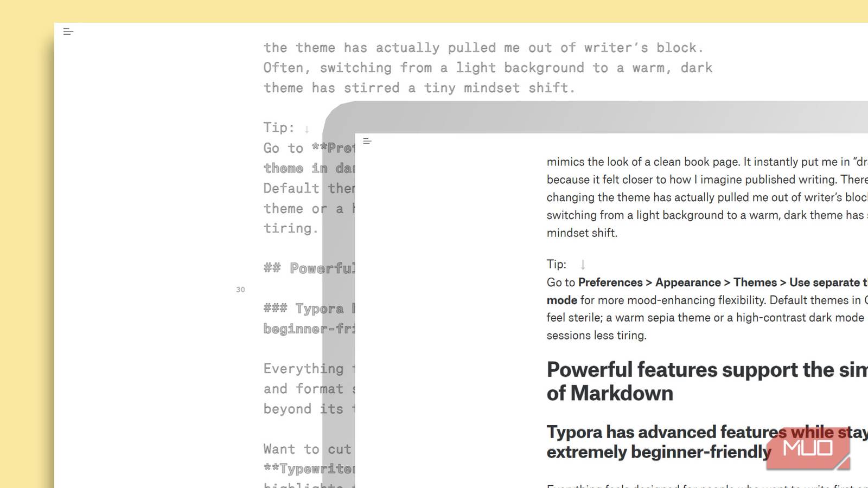Place cursor on the "### Typora" source heading
The width and height of the screenshot is (868, 488).
point(304,309)
